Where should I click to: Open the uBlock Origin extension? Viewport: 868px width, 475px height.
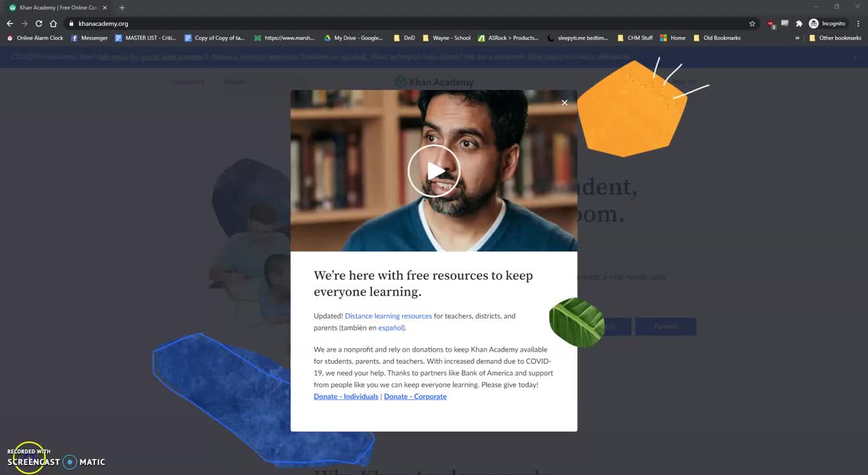tap(771, 24)
